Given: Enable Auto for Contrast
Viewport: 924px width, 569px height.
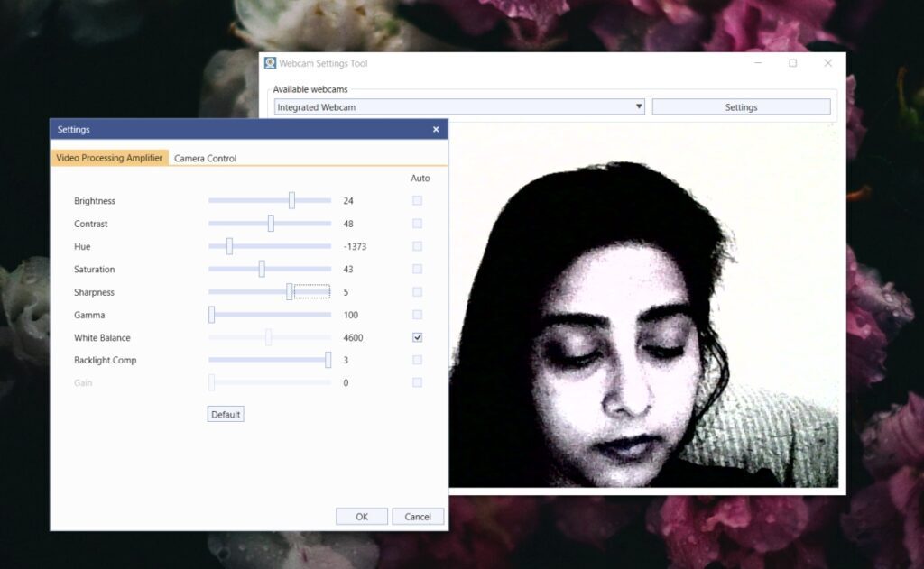Looking at the screenshot, I should [417, 223].
